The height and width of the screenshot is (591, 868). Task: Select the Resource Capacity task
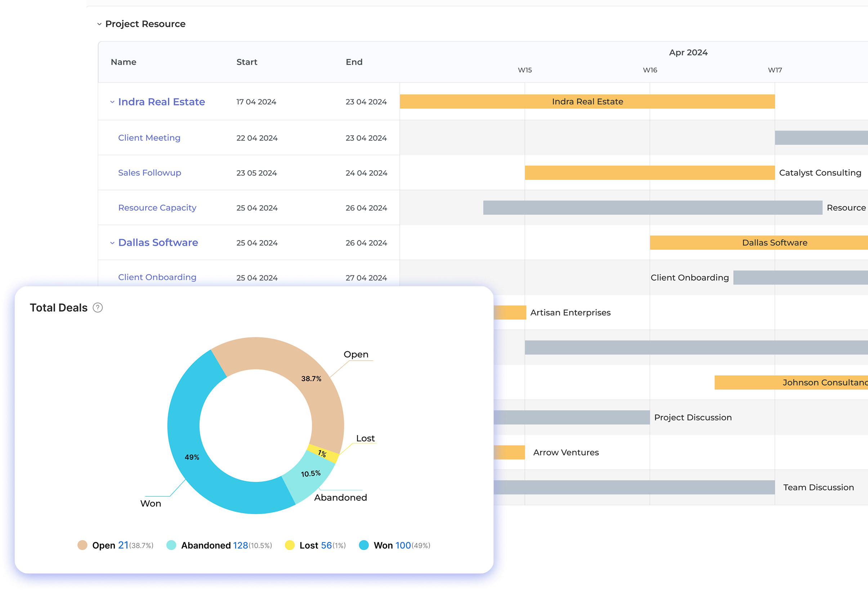[157, 208]
